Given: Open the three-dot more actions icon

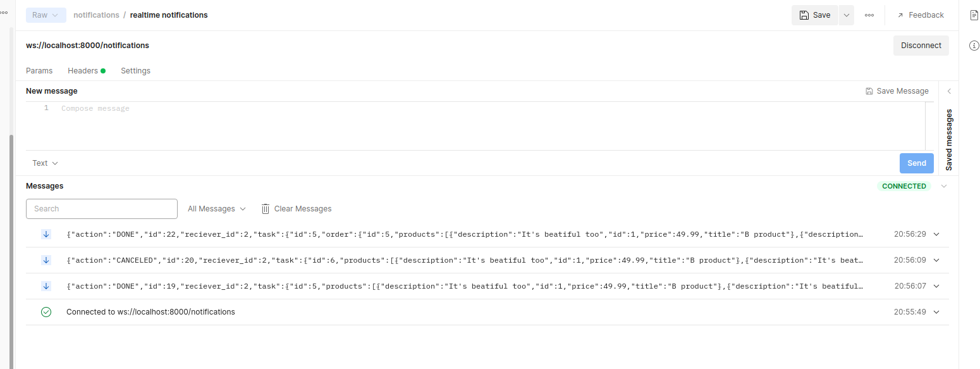Looking at the screenshot, I should [x=869, y=15].
